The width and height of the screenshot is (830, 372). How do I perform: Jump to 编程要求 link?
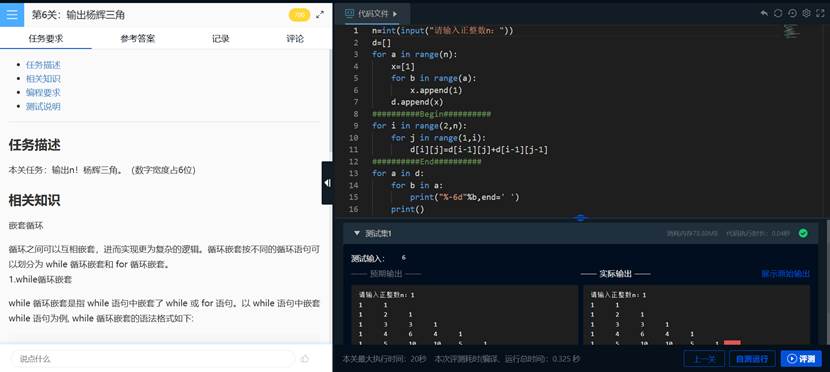click(x=43, y=93)
